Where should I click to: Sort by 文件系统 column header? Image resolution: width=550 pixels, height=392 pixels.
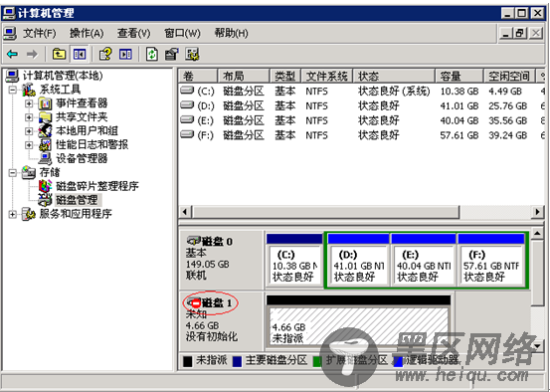(326, 76)
